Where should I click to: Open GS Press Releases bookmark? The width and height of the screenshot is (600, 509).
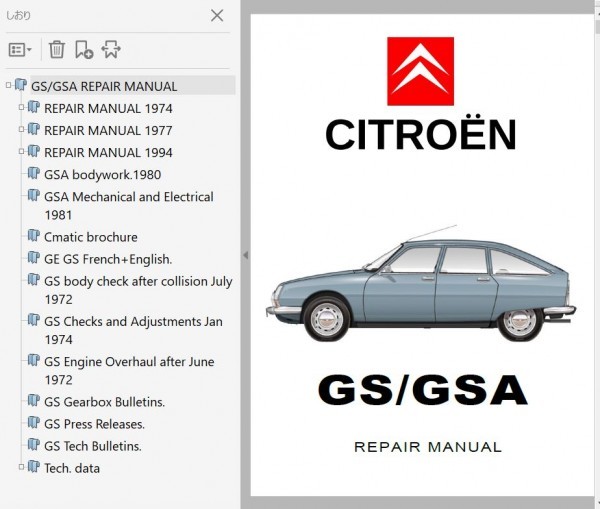click(x=95, y=424)
